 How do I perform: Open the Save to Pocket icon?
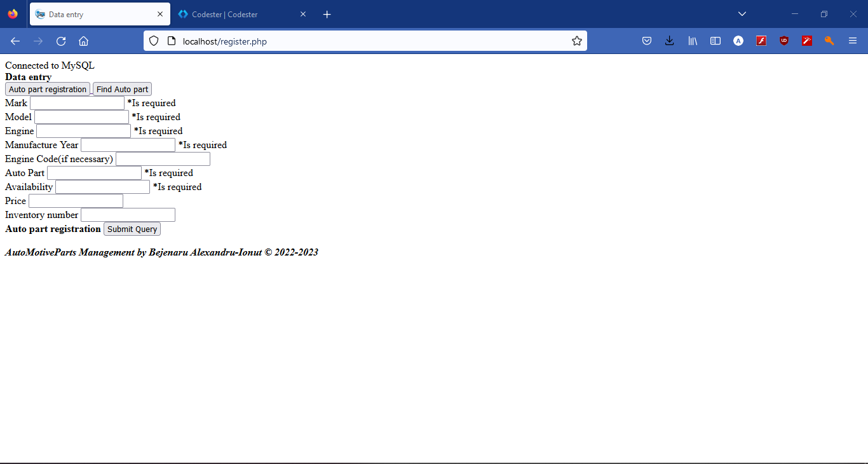[646, 41]
